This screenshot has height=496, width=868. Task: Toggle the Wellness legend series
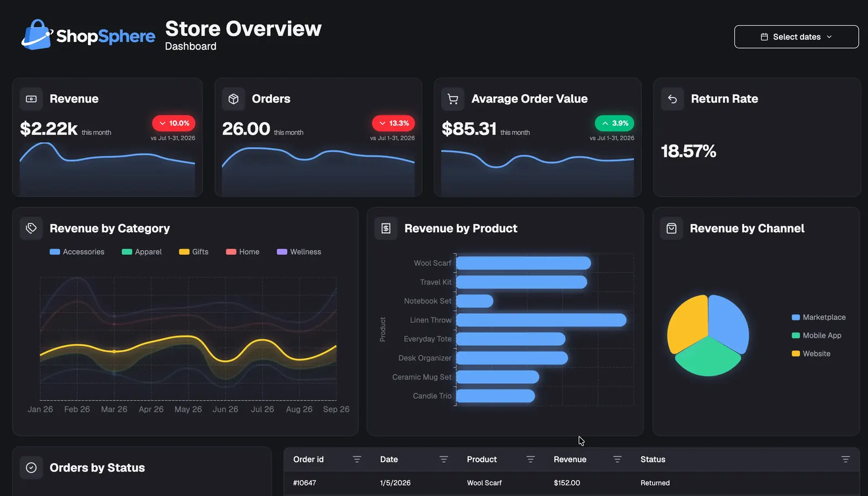pyautogui.click(x=299, y=252)
